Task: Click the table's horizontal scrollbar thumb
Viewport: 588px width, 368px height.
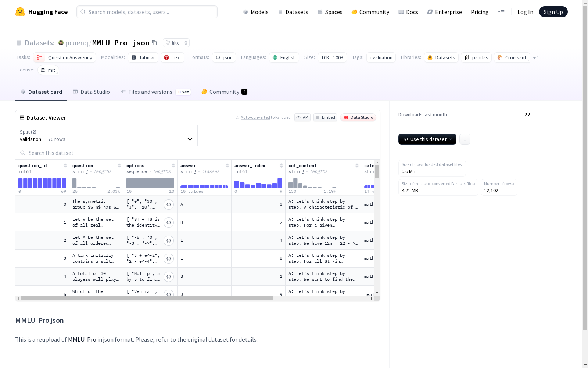Action: 147,298
